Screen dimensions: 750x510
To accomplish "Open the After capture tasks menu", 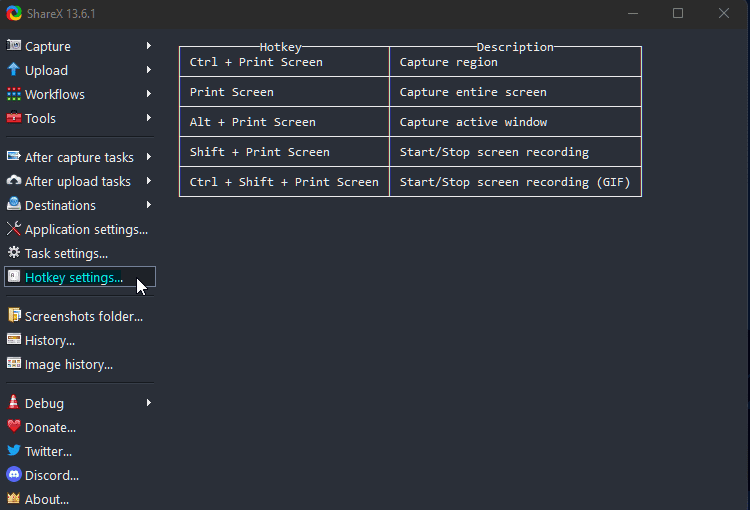I will coord(79,157).
